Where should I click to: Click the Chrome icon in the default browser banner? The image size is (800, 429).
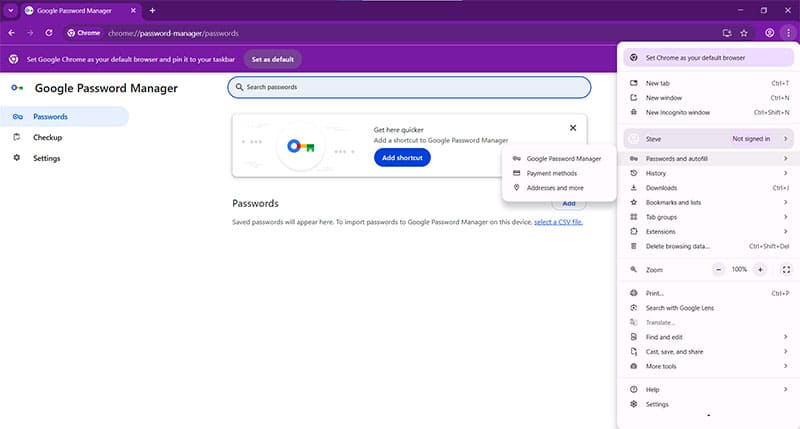tap(14, 59)
